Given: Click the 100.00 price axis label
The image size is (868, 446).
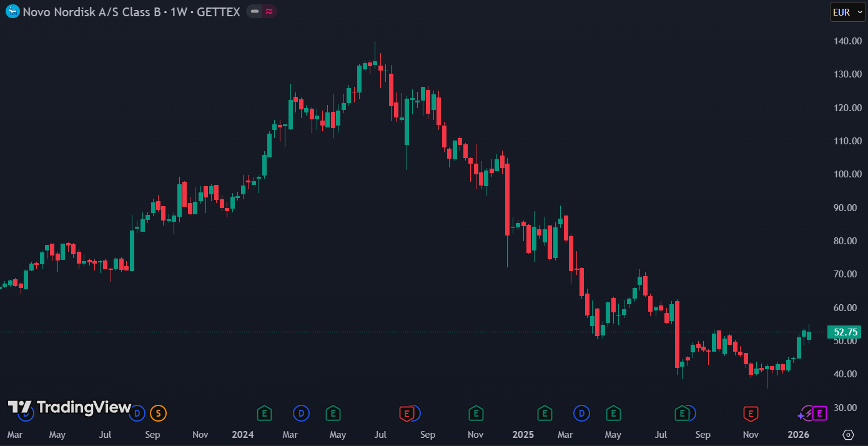Looking at the screenshot, I should pos(848,174).
